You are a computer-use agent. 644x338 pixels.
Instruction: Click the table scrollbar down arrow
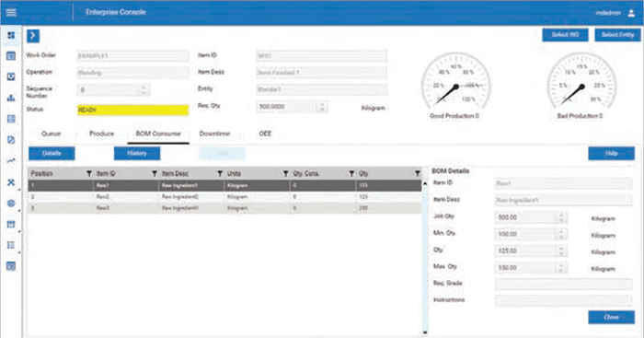tap(425, 332)
